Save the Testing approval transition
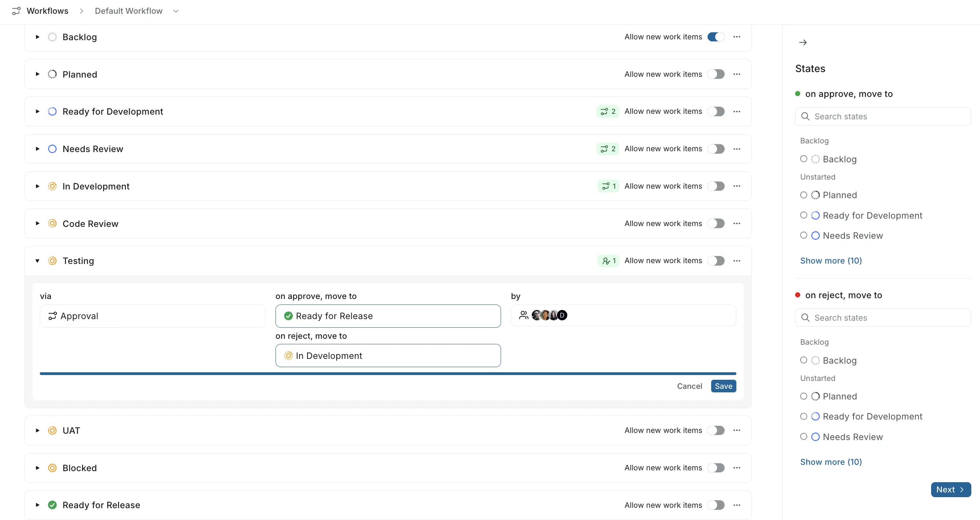 [x=723, y=386]
